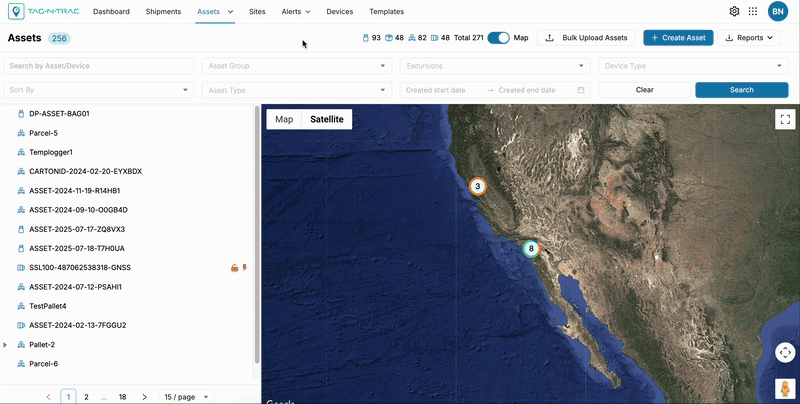
Task: Click the icon beside ASSET-2025-07-17-ZQ8VX3
Action: tap(21, 230)
